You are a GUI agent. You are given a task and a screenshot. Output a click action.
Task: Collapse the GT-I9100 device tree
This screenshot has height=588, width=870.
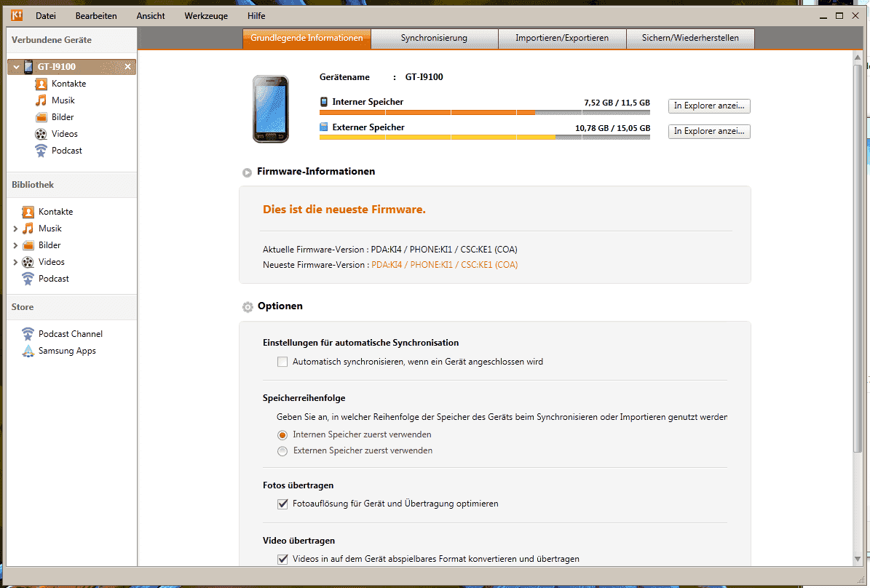pyautogui.click(x=16, y=67)
